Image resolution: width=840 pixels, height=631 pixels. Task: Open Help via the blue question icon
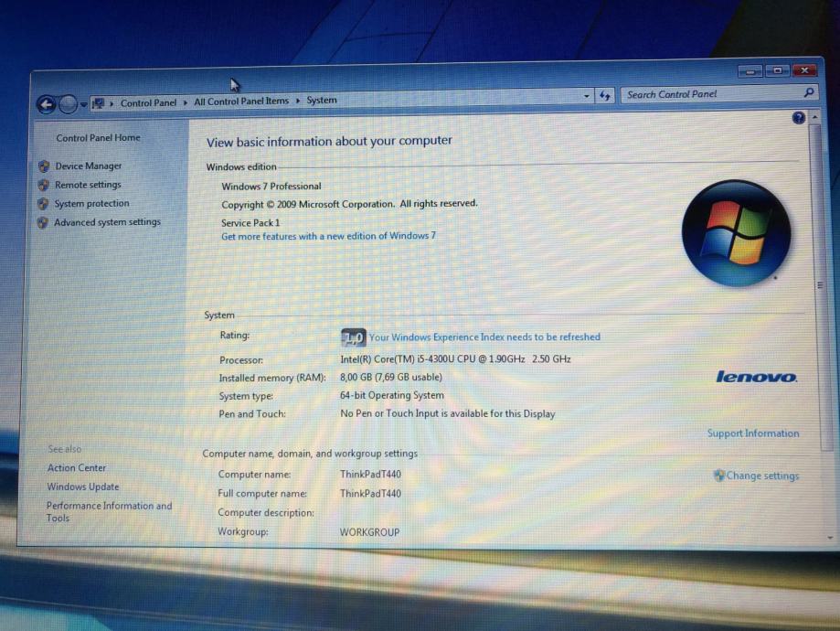coord(798,118)
